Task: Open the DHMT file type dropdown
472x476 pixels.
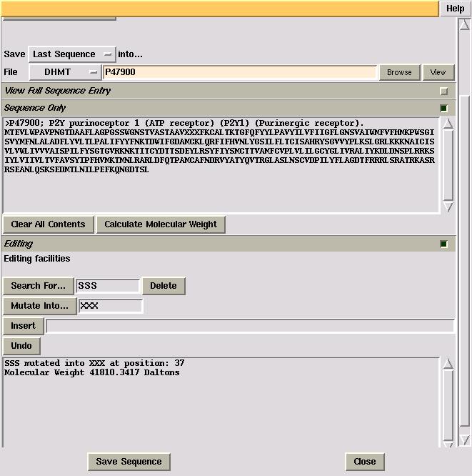Action: coord(65,72)
